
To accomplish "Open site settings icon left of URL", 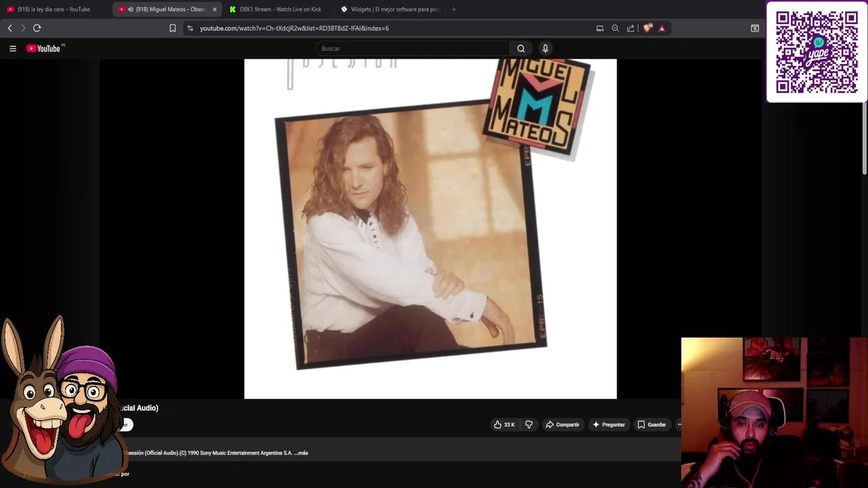I will tap(191, 28).
